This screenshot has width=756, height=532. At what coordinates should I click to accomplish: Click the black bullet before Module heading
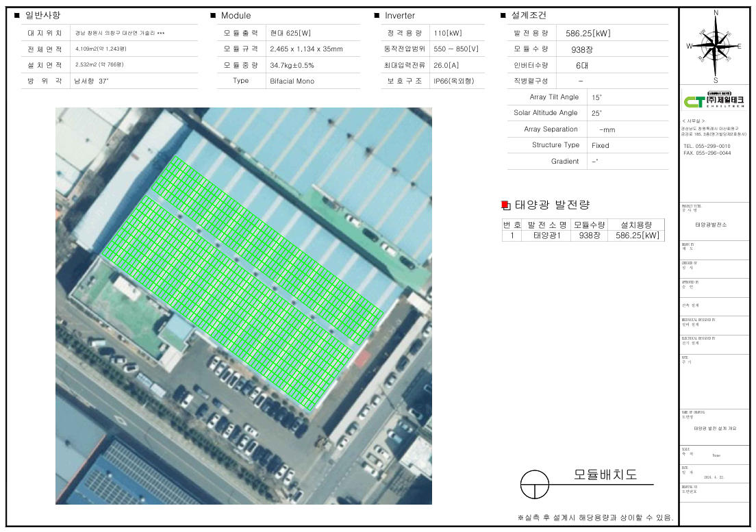coord(213,15)
